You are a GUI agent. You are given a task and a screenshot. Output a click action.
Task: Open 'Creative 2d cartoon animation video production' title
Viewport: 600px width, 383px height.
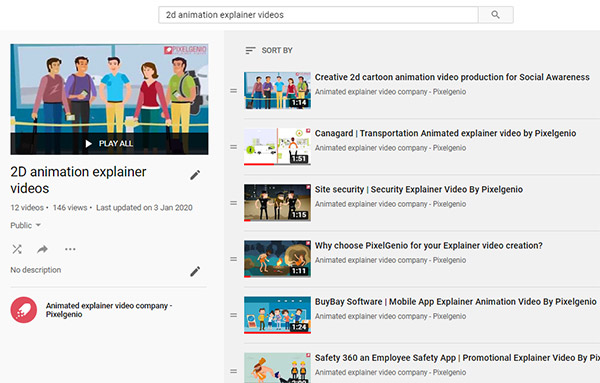tap(452, 77)
